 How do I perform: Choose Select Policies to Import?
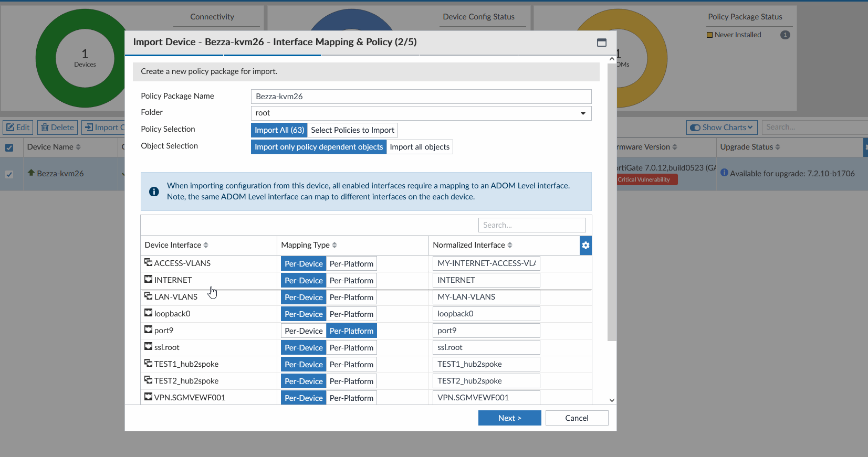click(x=352, y=130)
